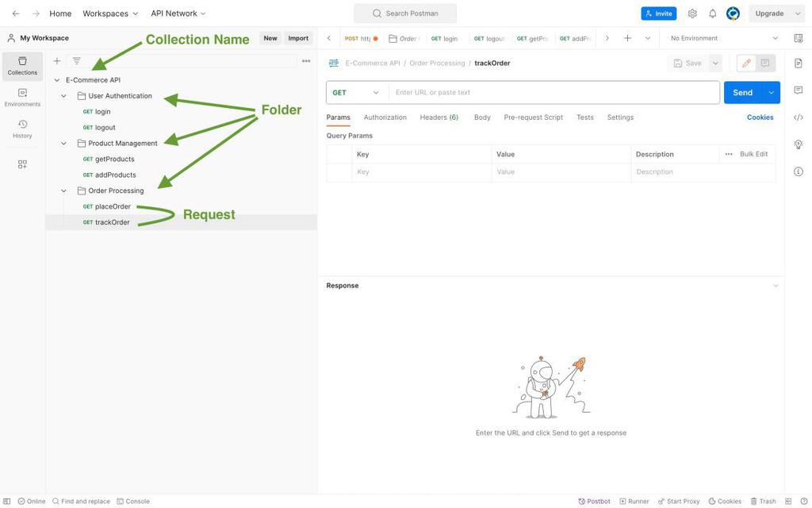
Task: Switch to the Tests tab
Action: point(584,117)
